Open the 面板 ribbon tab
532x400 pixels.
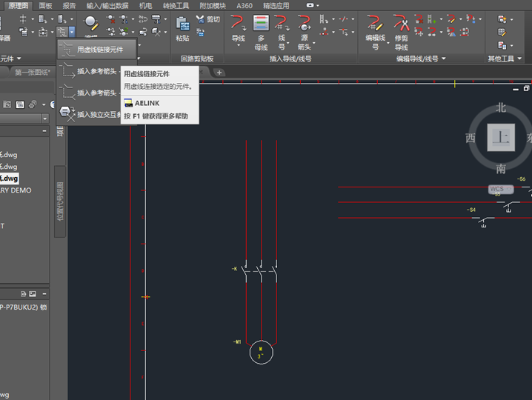(x=45, y=5)
